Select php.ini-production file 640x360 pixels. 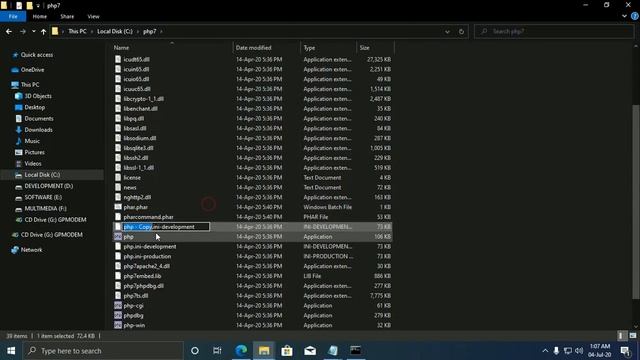click(x=147, y=256)
